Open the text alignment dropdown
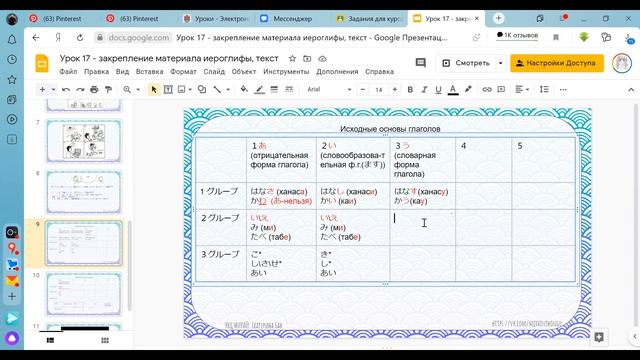Viewport: 640px width, 360px height. click(x=522, y=89)
